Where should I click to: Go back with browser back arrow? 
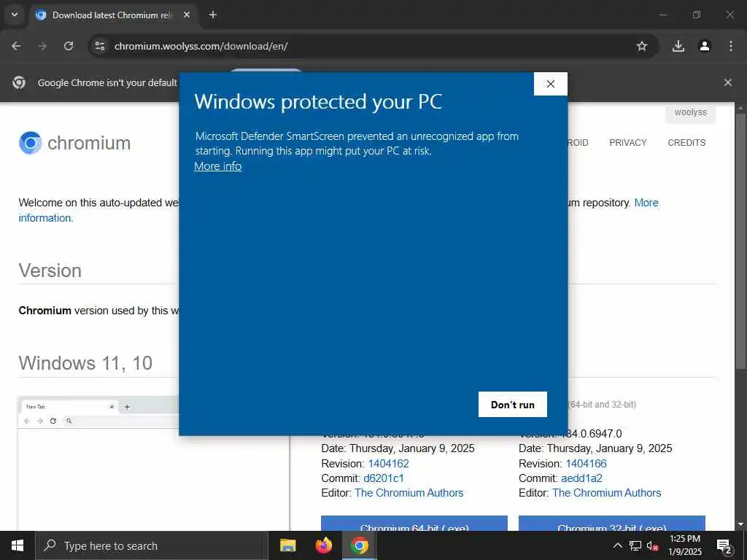pyautogui.click(x=16, y=46)
